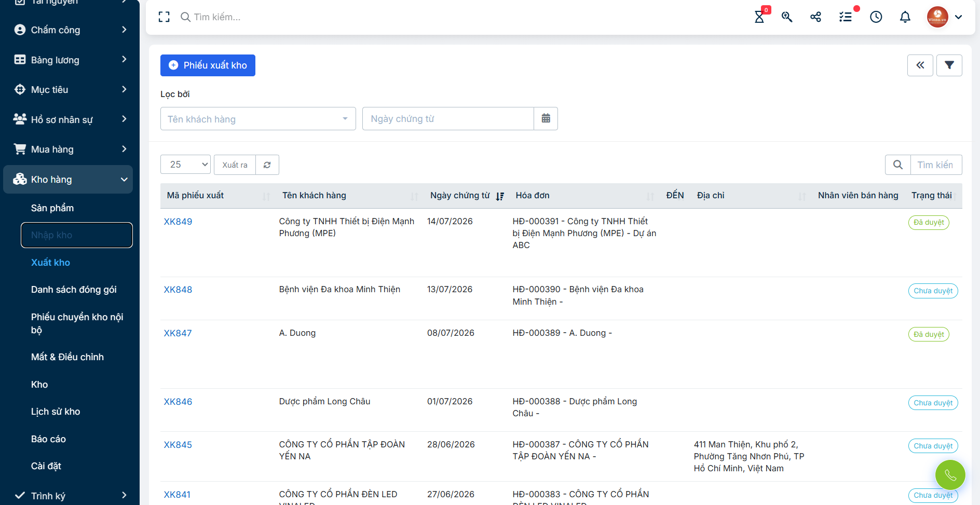
Task: Open the XK848 export slip link
Action: point(178,290)
